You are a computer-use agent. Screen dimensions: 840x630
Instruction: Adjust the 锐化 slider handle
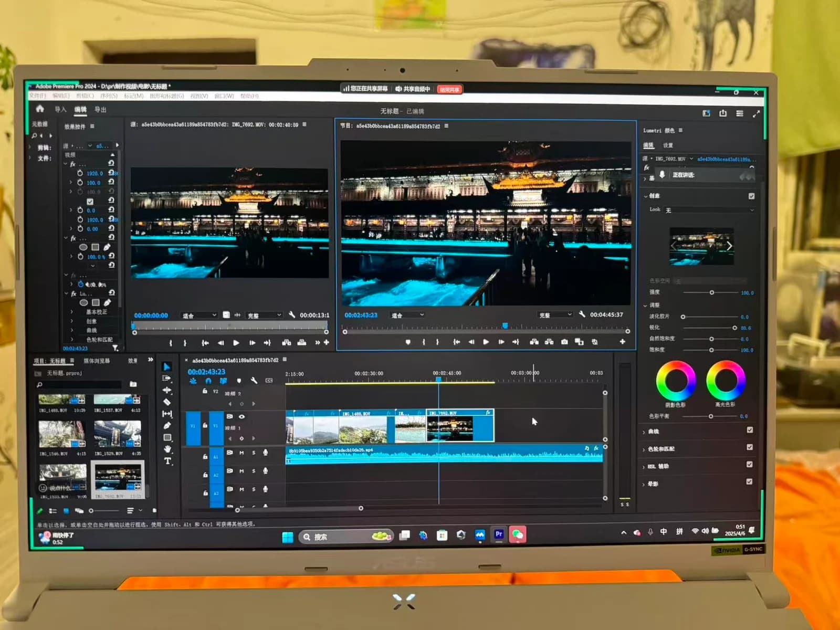(734, 328)
